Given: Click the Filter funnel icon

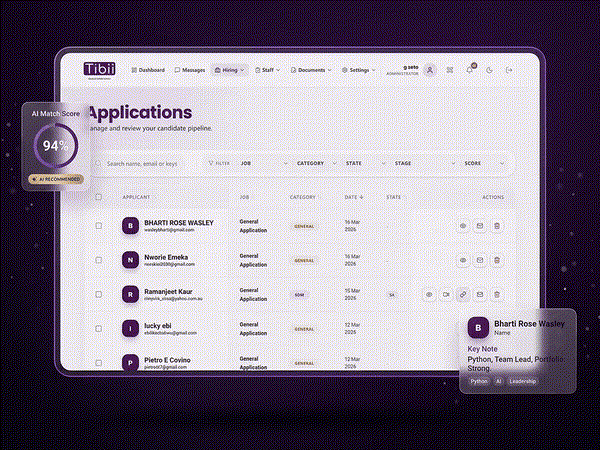Looking at the screenshot, I should 210,163.
